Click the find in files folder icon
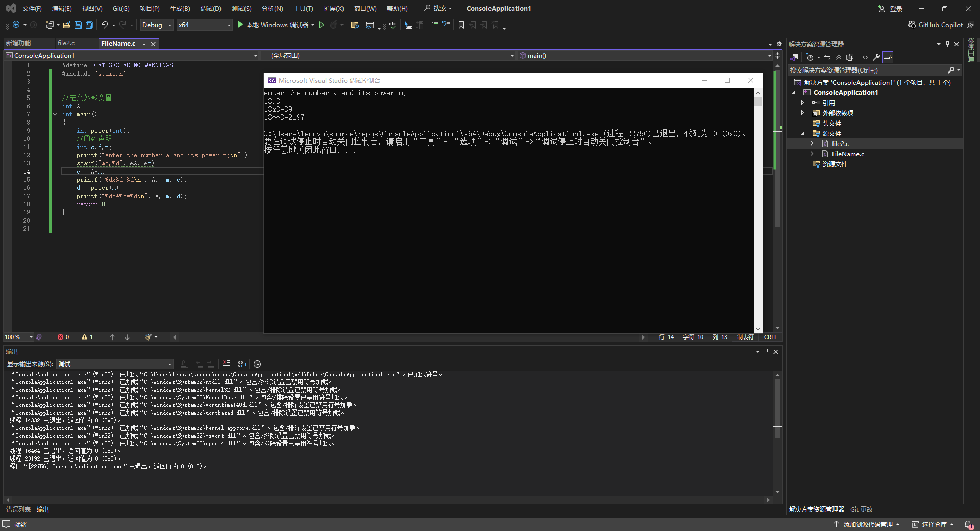This screenshot has width=980, height=531. pos(355,25)
